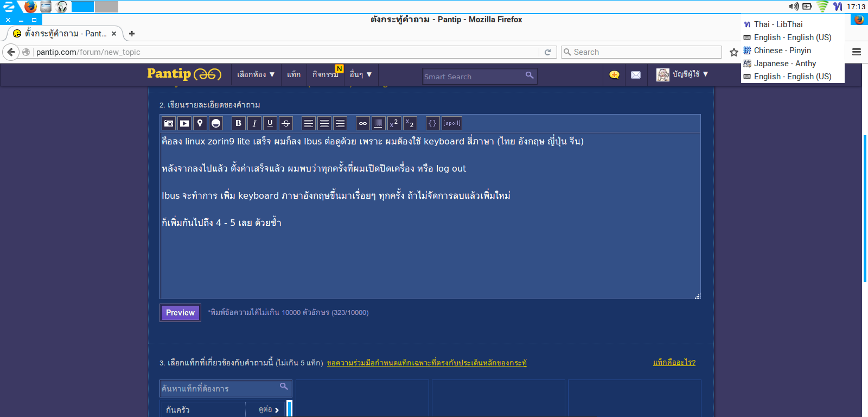Toggle strikethrough formatting

coord(286,123)
